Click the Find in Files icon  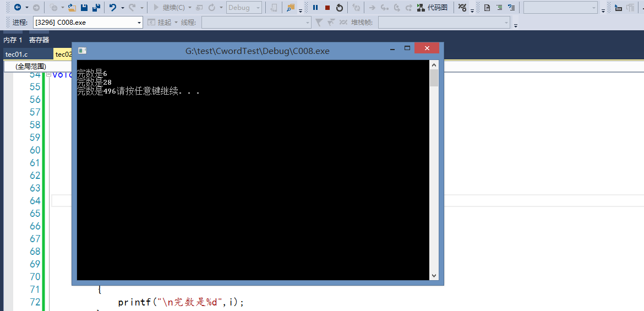click(x=291, y=7)
